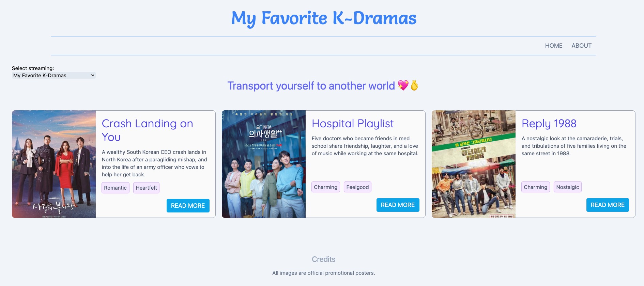Click the Feelgood tag
Viewport: 644px width, 286px height.
(x=357, y=187)
